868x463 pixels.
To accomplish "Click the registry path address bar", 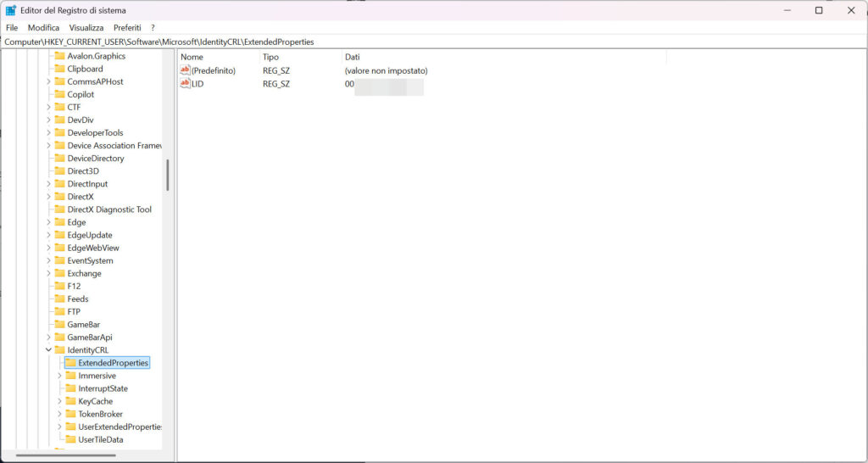I will click(434, 42).
